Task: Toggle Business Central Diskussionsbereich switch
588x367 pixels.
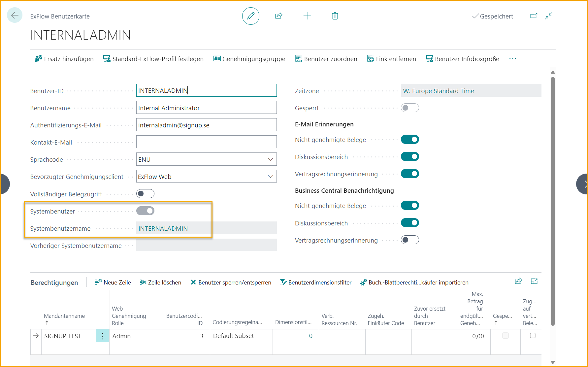Action: (410, 223)
